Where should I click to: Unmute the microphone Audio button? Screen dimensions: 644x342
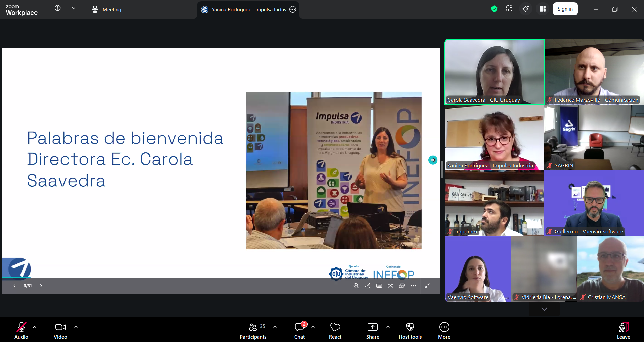[21, 331]
